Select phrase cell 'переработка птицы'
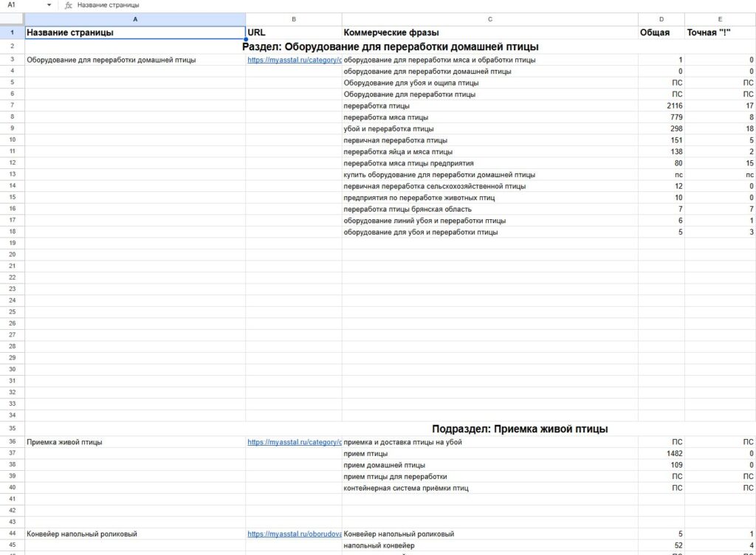 (x=490, y=106)
